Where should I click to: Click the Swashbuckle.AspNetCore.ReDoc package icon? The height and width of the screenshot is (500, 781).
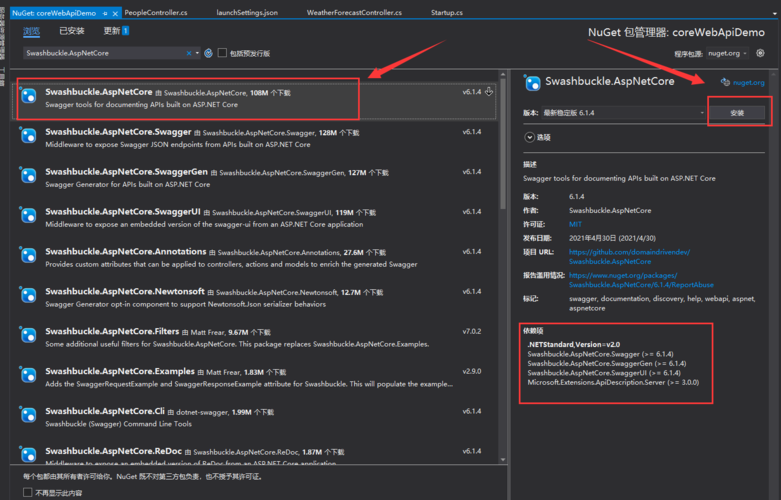point(29,455)
